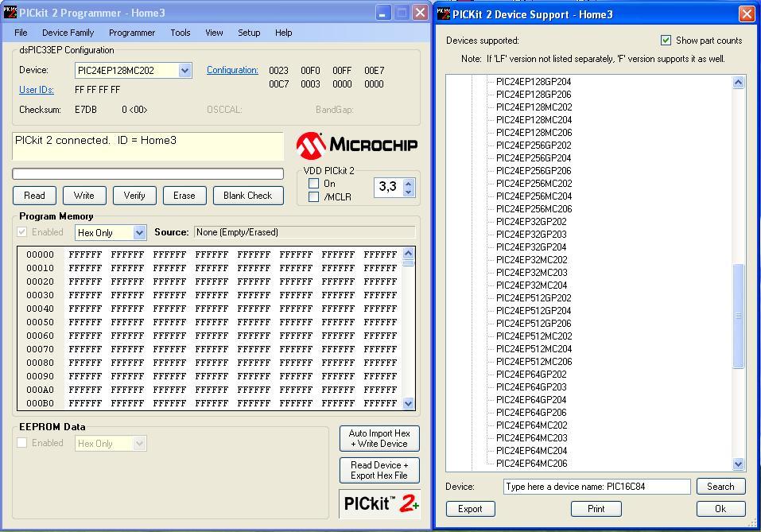Click the Export button

click(x=470, y=509)
